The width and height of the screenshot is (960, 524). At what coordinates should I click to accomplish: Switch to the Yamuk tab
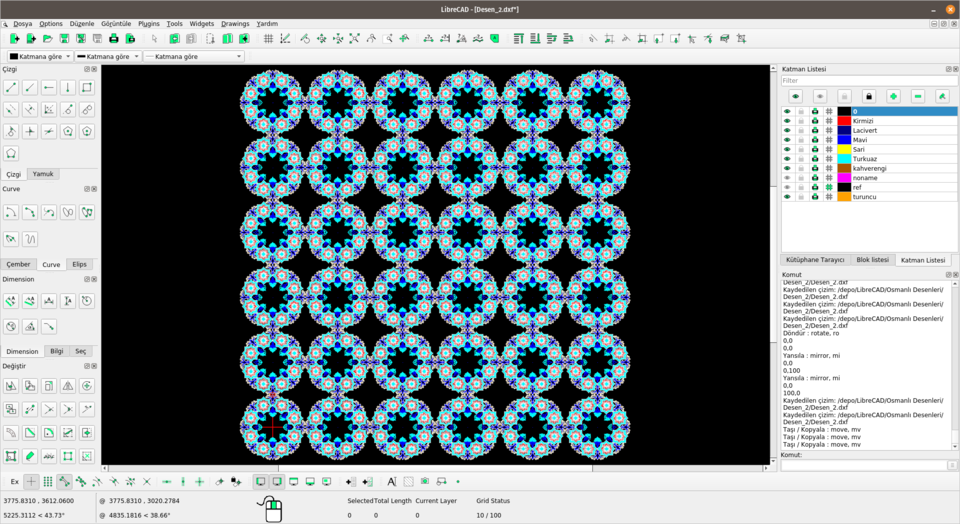click(x=43, y=174)
